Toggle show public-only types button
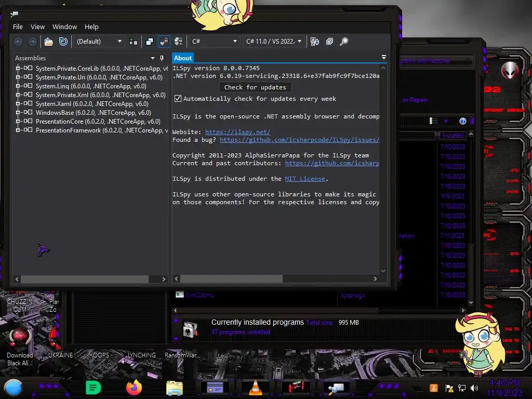The width and height of the screenshot is (532, 399). tap(149, 42)
